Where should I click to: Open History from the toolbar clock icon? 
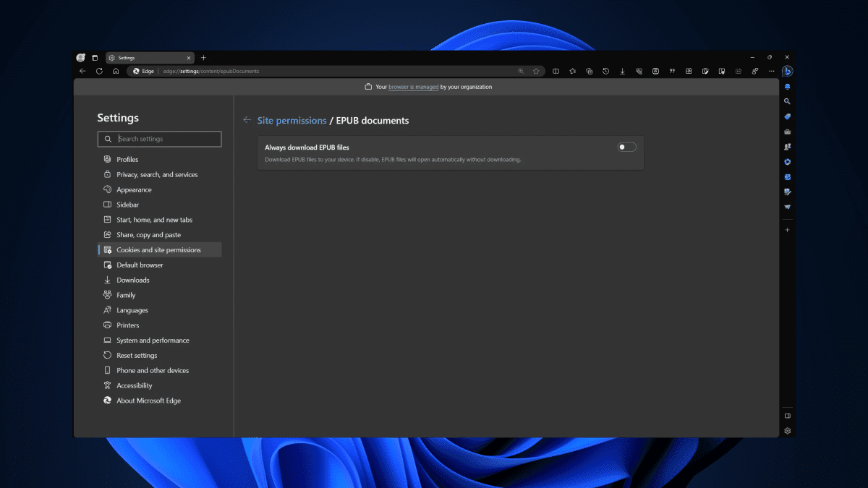point(605,72)
